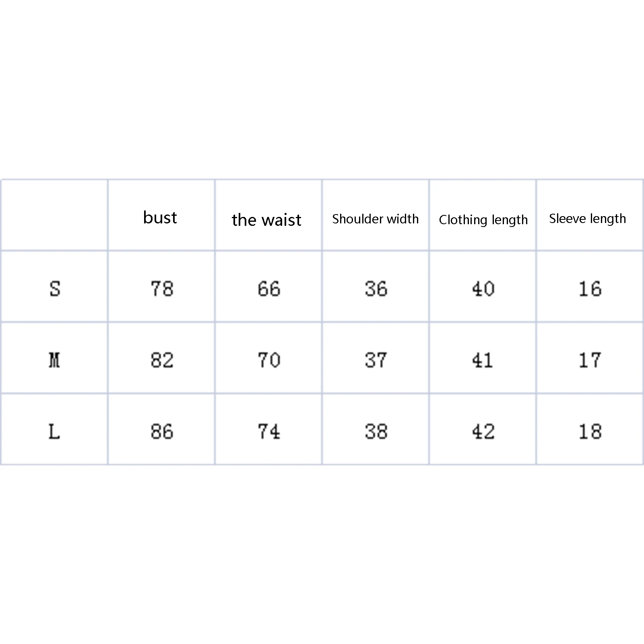Click the "bust" column header
The image size is (644, 644).
pos(160,218)
